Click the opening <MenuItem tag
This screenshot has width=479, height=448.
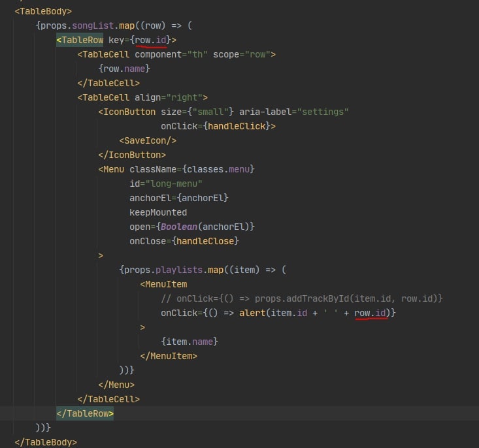[163, 284]
